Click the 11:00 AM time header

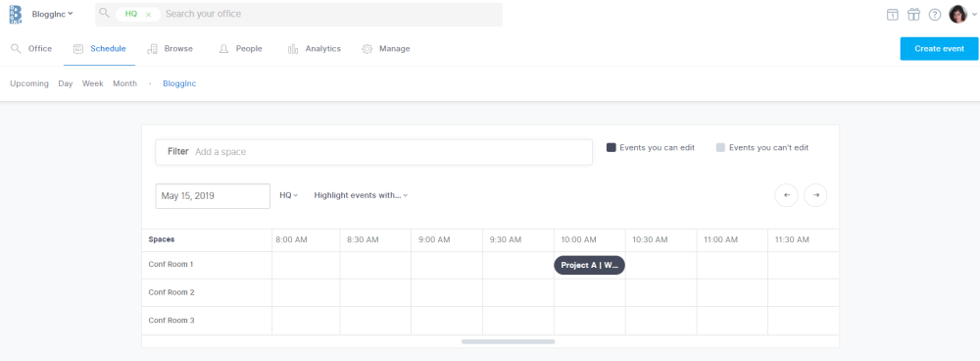[721, 239]
